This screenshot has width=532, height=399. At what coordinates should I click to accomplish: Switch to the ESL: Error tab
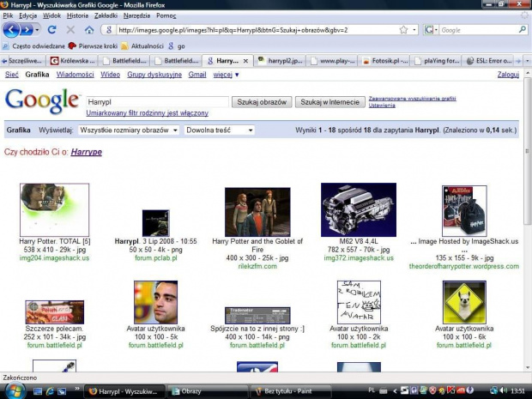[x=488, y=61]
